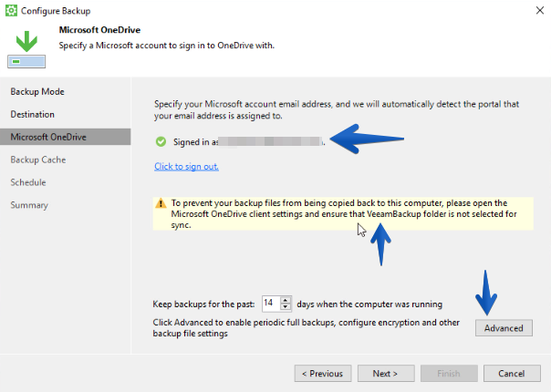Go to the Destination step
The width and height of the screenshot is (551, 392).
32,115
